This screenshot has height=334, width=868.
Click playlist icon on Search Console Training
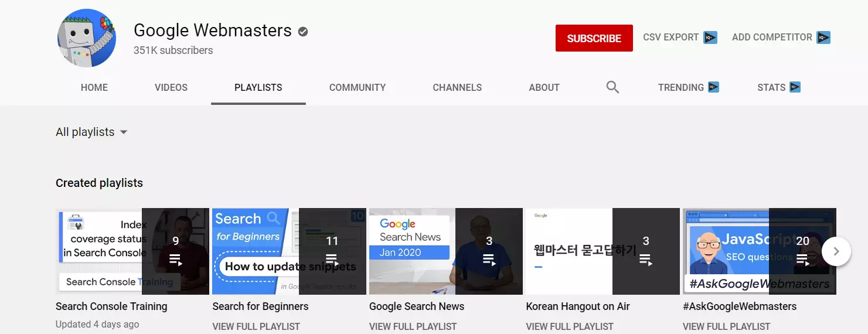[x=175, y=260]
